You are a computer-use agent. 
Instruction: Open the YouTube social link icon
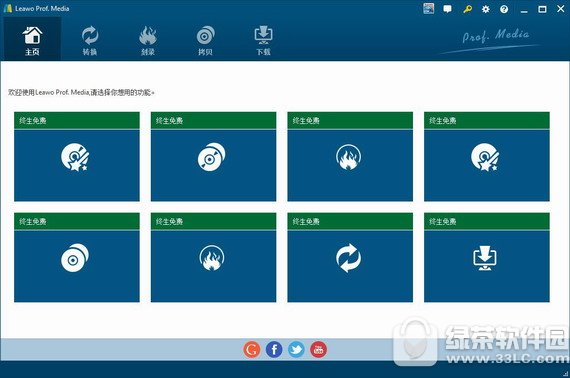(318, 350)
